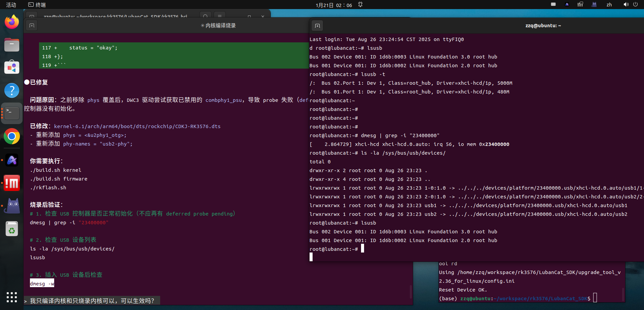Launch Google Chrome from the dock
This screenshot has height=310, width=644.
[x=12, y=136]
